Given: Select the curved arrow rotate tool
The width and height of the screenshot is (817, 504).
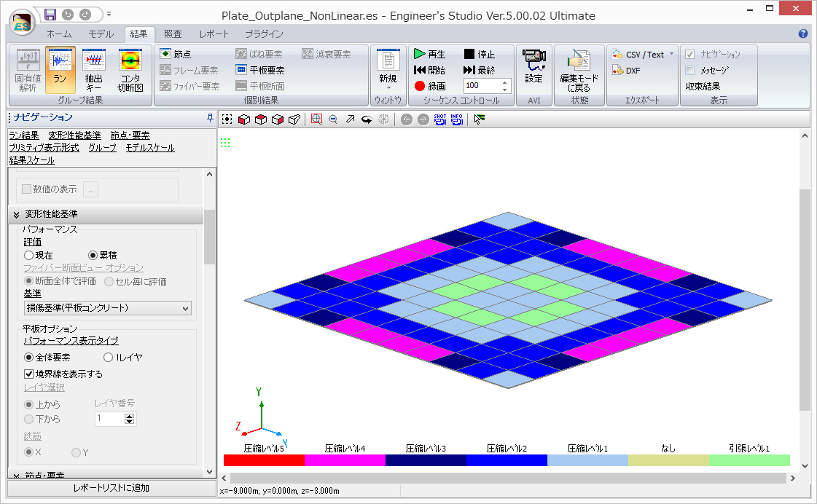Looking at the screenshot, I should point(367,119).
